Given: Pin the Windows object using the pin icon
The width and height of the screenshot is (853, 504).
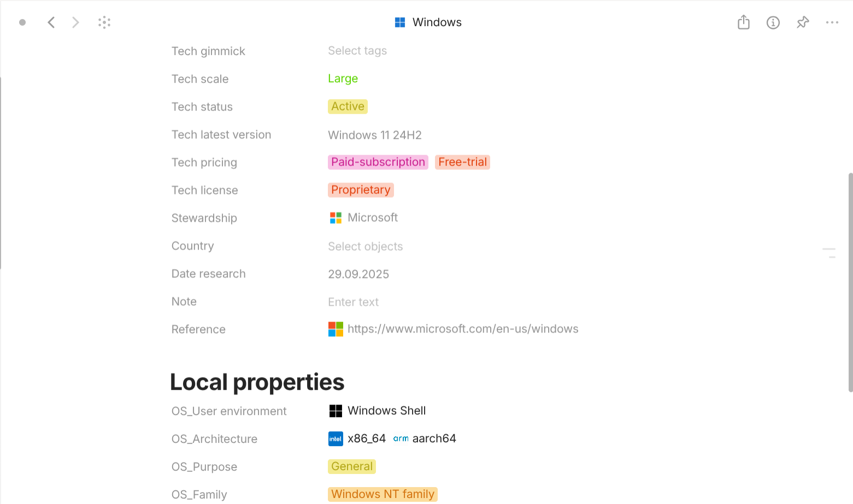Looking at the screenshot, I should (x=802, y=22).
